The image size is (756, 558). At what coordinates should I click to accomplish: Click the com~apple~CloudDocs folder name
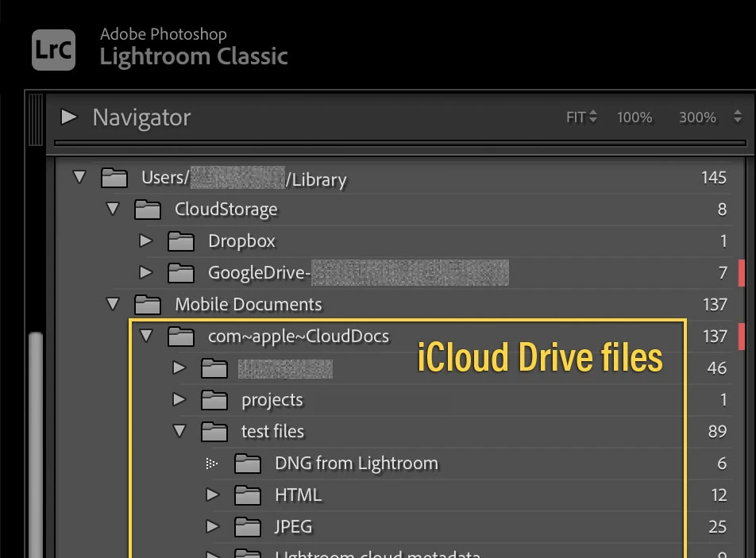pyautogui.click(x=299, y=337)
